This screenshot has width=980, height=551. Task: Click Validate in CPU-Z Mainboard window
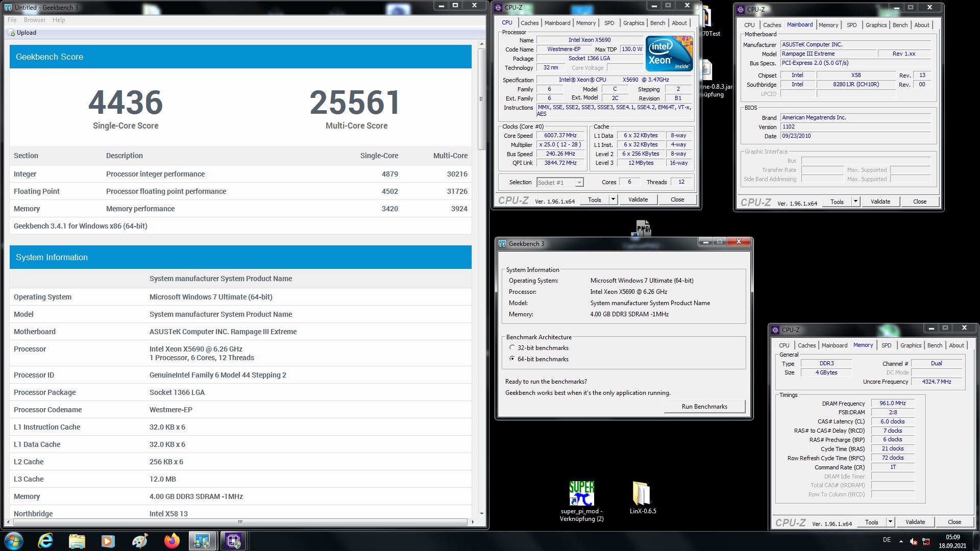pos(880,202)
